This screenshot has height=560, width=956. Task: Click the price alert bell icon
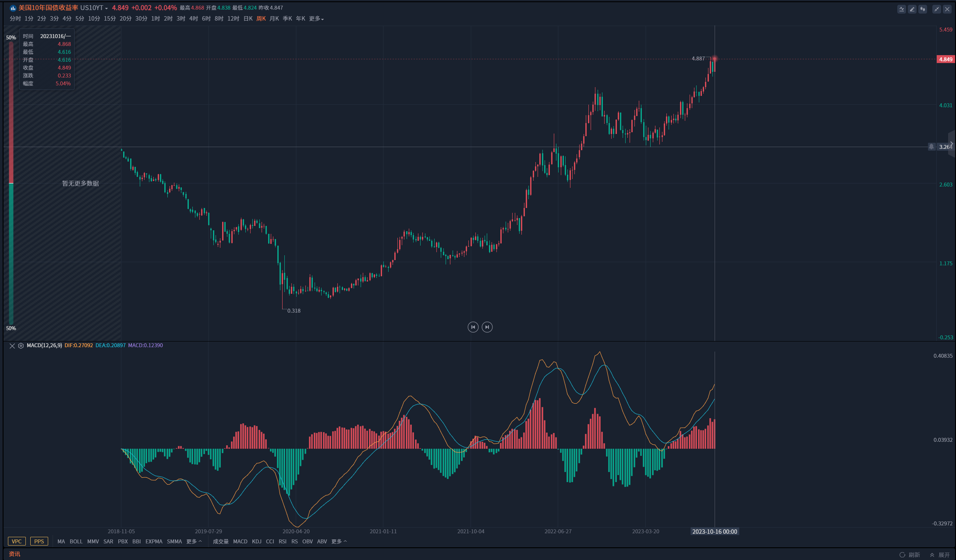931,147
